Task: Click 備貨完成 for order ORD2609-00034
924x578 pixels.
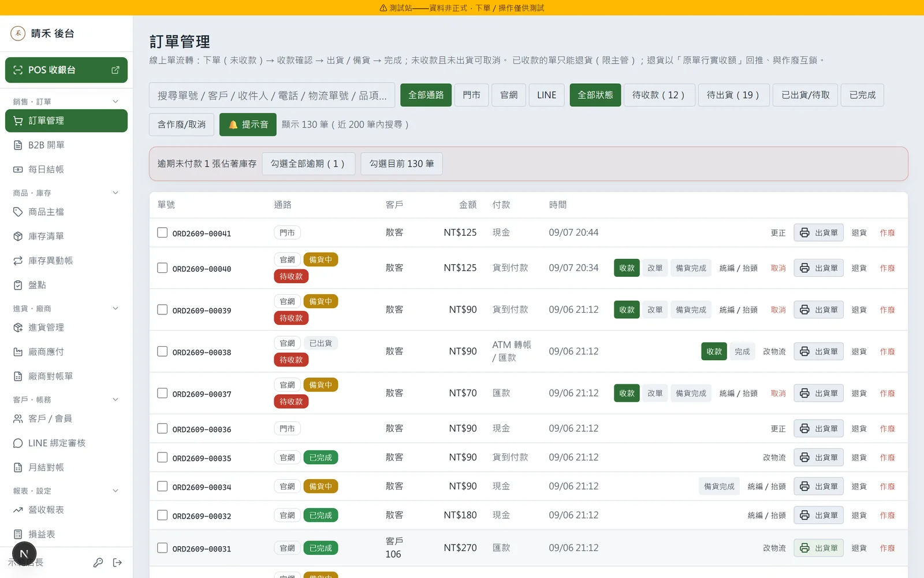Action: point(719,486)
